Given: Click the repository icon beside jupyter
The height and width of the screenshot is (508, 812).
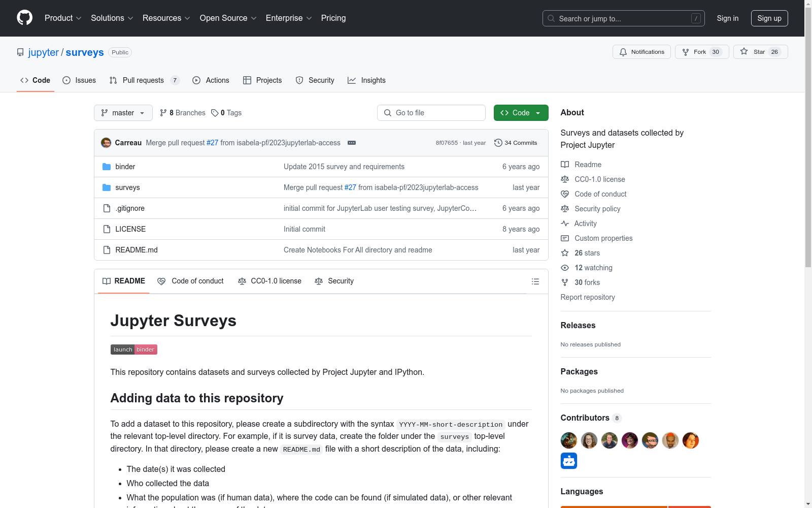Looking at the screenshot, I should pyautogui.click(x=20, y=52).
